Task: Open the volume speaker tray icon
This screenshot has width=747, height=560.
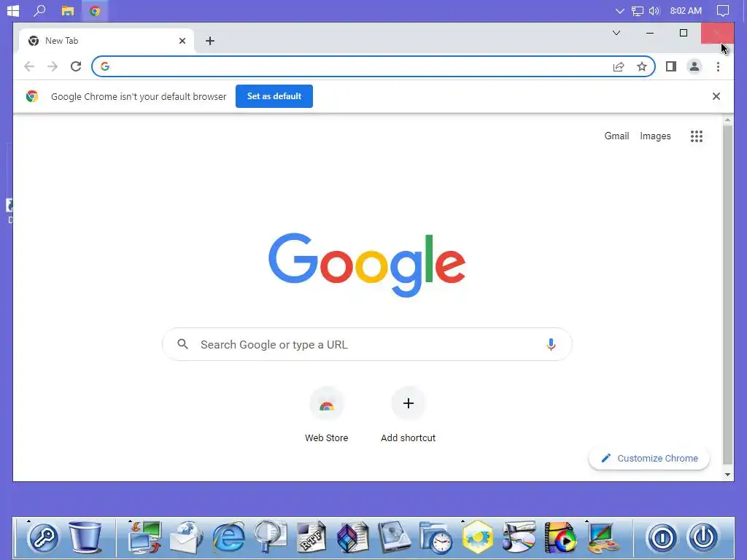Action: click(x=654, y=10)
